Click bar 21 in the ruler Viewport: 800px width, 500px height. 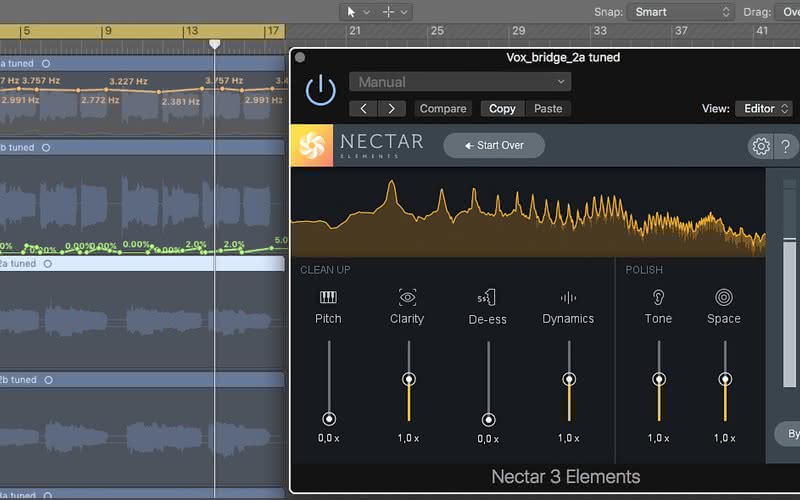coord(355,31)
